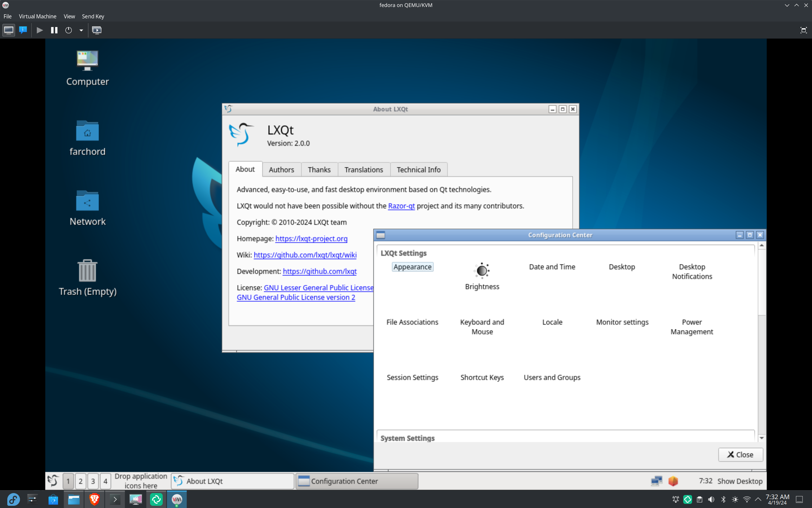
Task: Click the Configuration Center scrollbar down arrow
Action: pyautogui.click(x=762, y=438)
